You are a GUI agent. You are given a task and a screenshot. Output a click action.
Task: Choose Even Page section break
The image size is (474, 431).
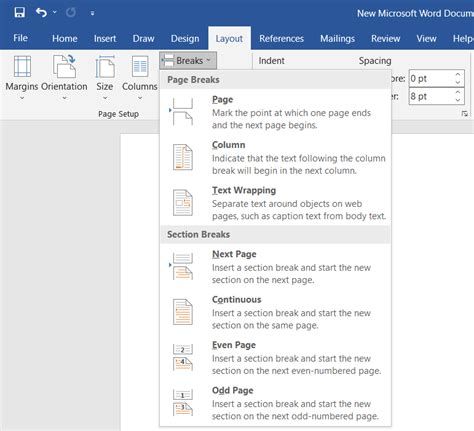pos(275,357)
